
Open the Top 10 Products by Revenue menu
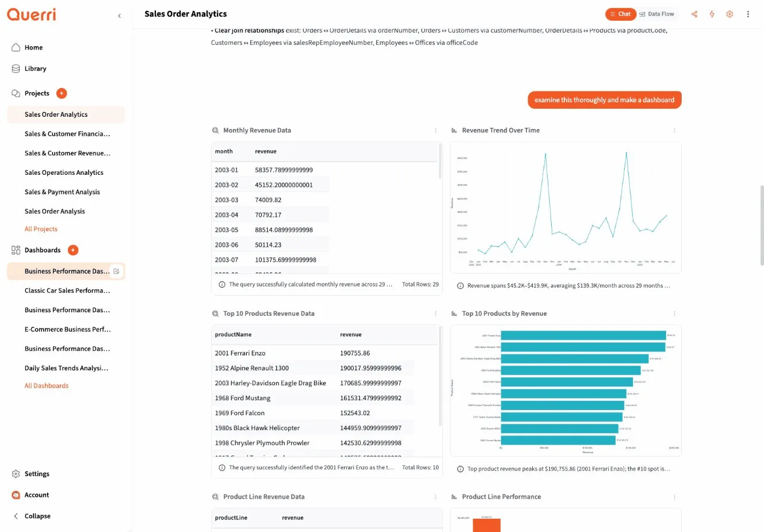pos(674,313)
